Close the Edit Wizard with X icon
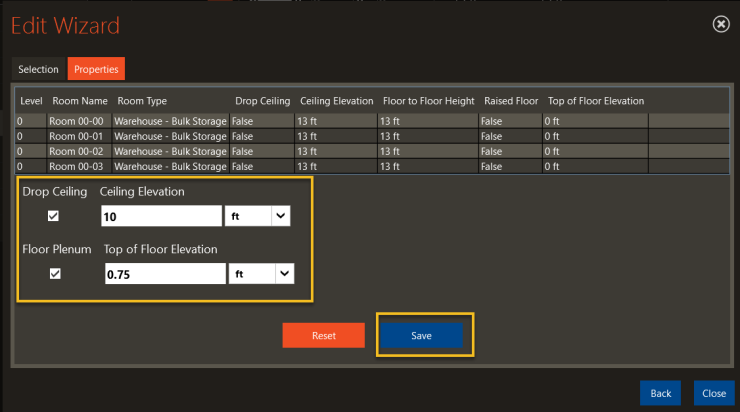This screenshot has width=740, height=412. tap(721, 24)
